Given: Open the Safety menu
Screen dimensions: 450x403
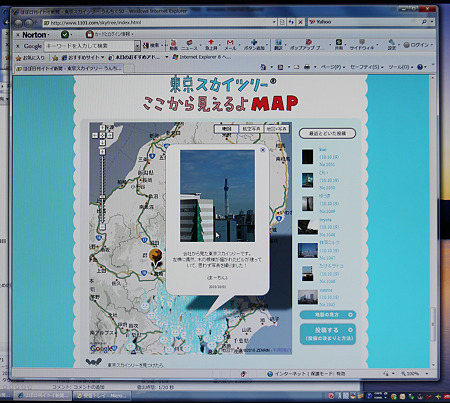Looking at the screenshot, I should (x=366, y=67).
